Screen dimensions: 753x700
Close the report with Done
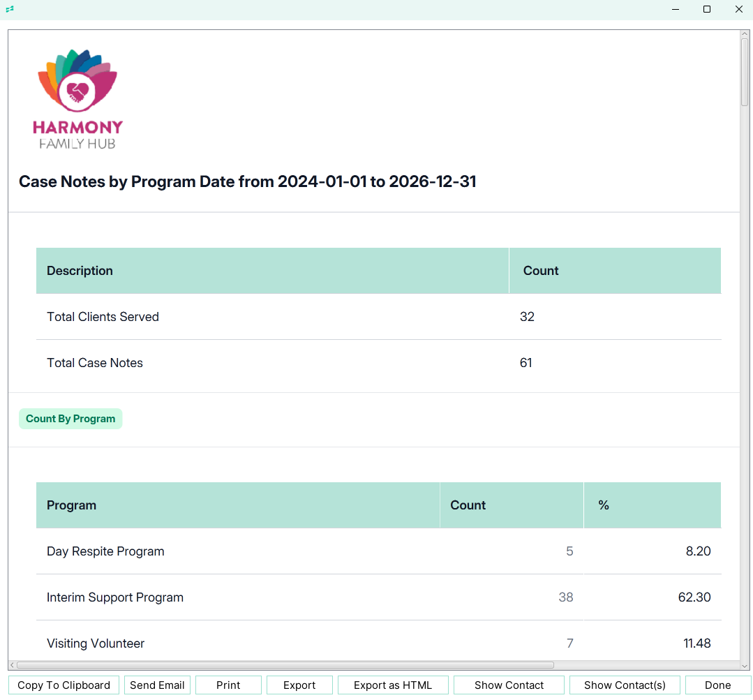click(717, 685)
